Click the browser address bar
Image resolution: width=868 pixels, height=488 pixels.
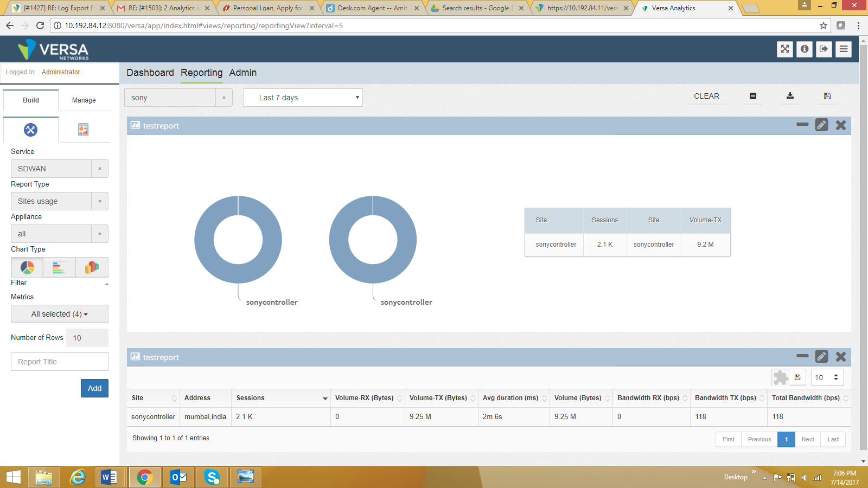point(439,25)
